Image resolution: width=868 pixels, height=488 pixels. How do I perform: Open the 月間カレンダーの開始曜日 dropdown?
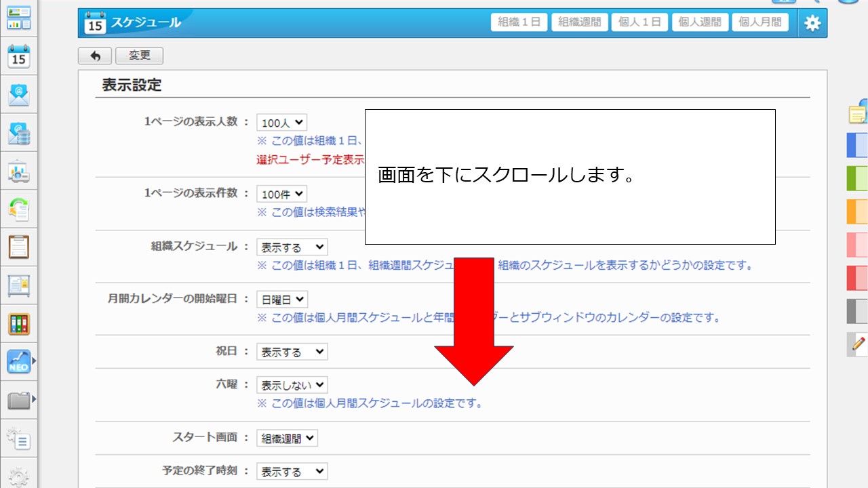tap(281, 299)
